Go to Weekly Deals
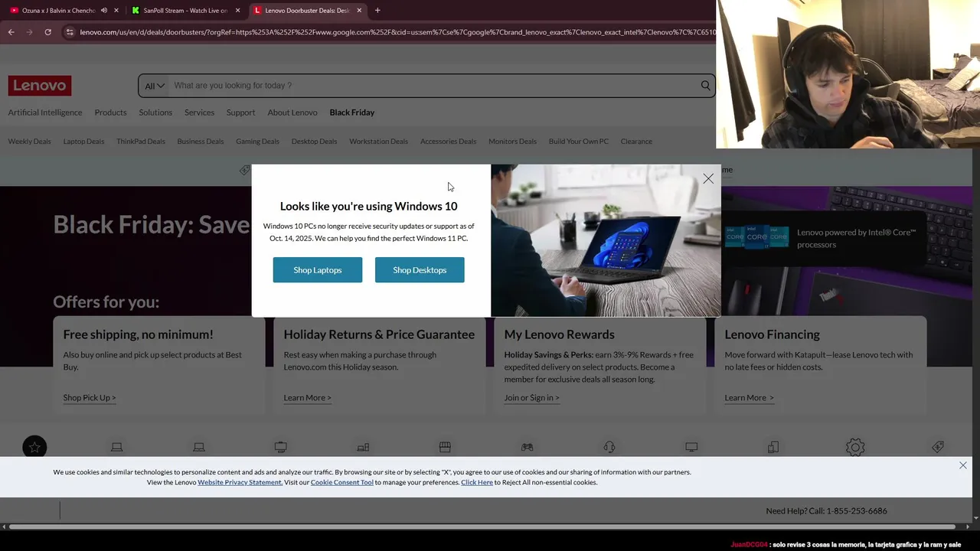The image size is (980, 551). click(29, 142)
